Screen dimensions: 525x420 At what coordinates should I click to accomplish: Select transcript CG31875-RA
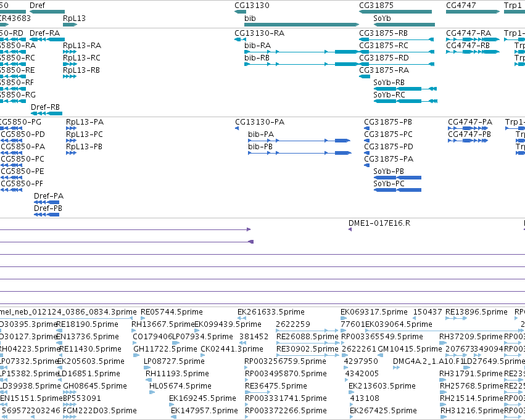(365, 76)
